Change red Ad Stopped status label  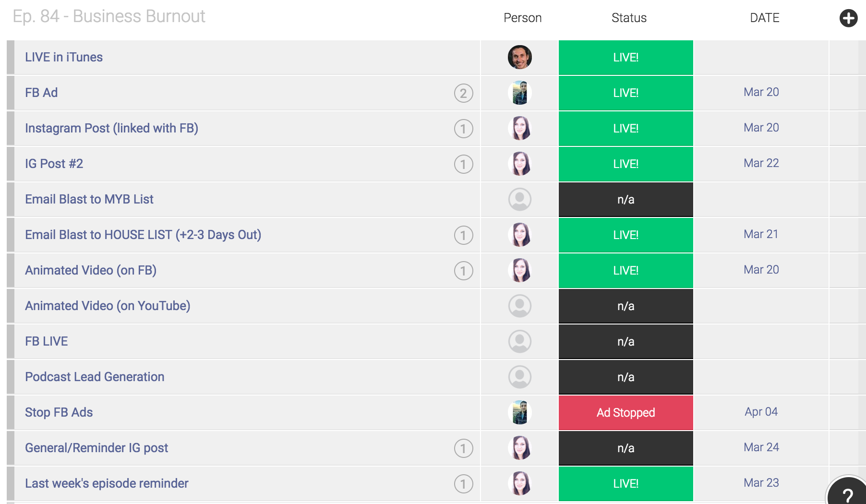point(625,412)
